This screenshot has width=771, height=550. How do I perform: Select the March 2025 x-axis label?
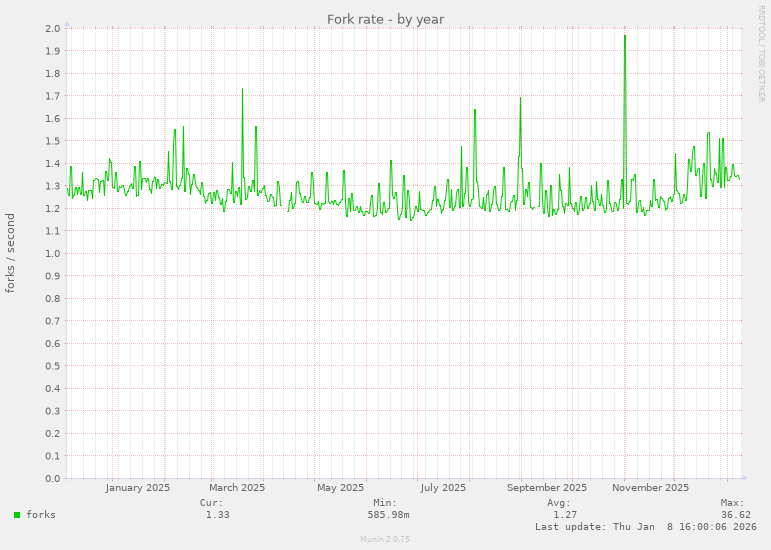[237, 488]
